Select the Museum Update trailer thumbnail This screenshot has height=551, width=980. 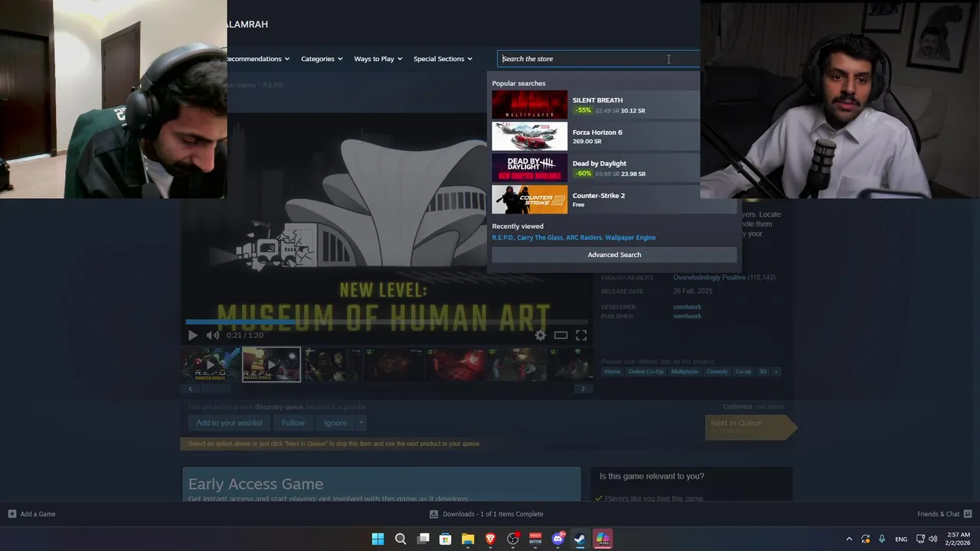click(272, 364)
